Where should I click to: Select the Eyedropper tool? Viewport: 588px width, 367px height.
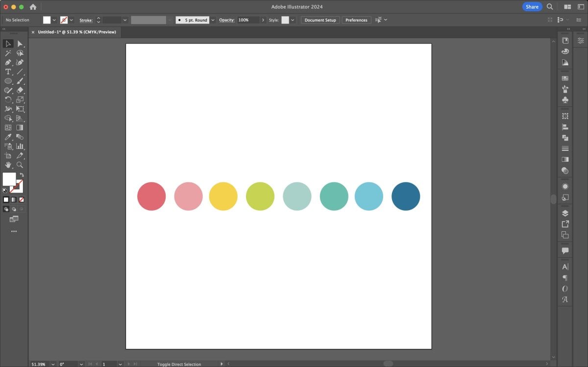click(x=8, y=137)
